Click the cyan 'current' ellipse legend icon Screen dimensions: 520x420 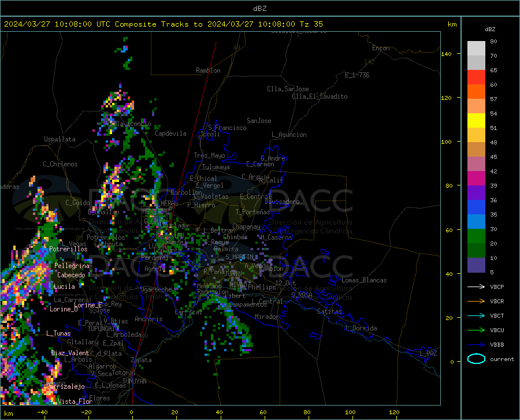click(476, 359)
